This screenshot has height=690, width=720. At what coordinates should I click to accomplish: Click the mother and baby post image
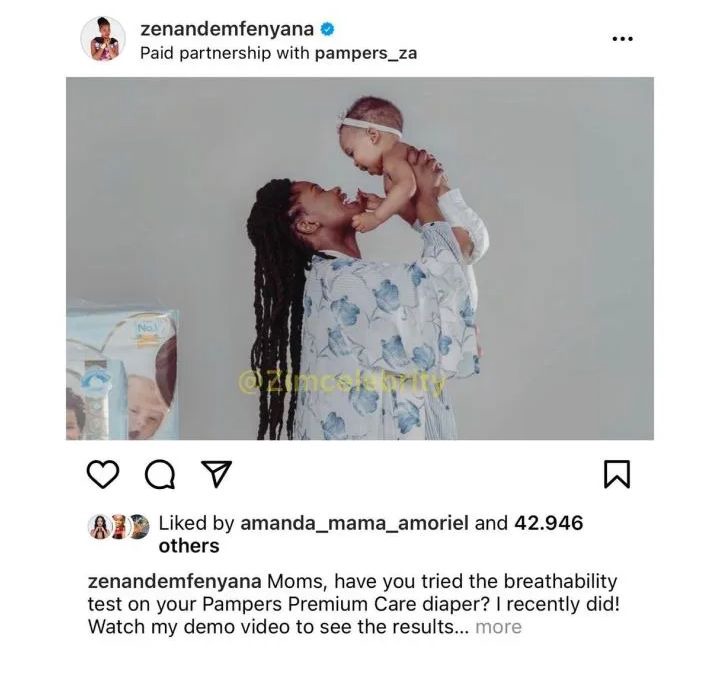point(360,258)
